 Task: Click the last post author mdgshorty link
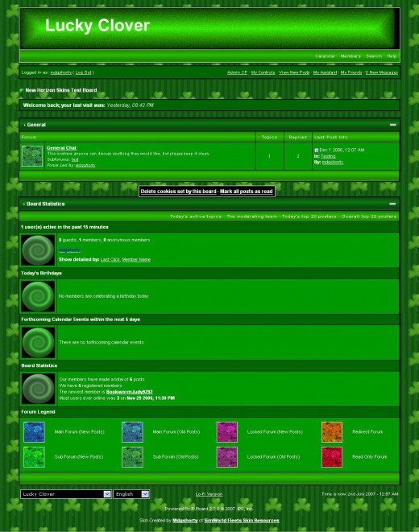[x=333, y=163]
